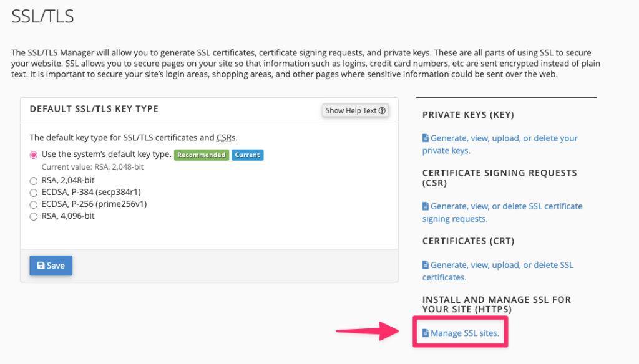639x364 pixels.
Task: Click the blue Current badge
Action: (247, 154)
